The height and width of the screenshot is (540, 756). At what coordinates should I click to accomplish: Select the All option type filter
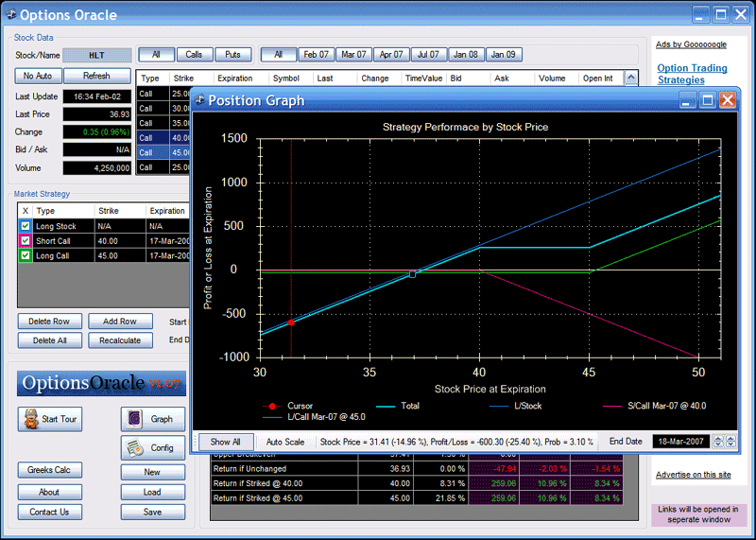(x=156, y=55)
